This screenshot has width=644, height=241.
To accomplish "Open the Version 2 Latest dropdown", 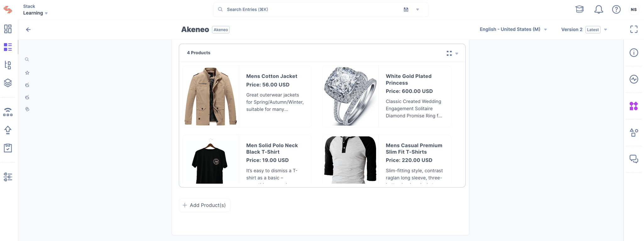I will tap(584, 30).
